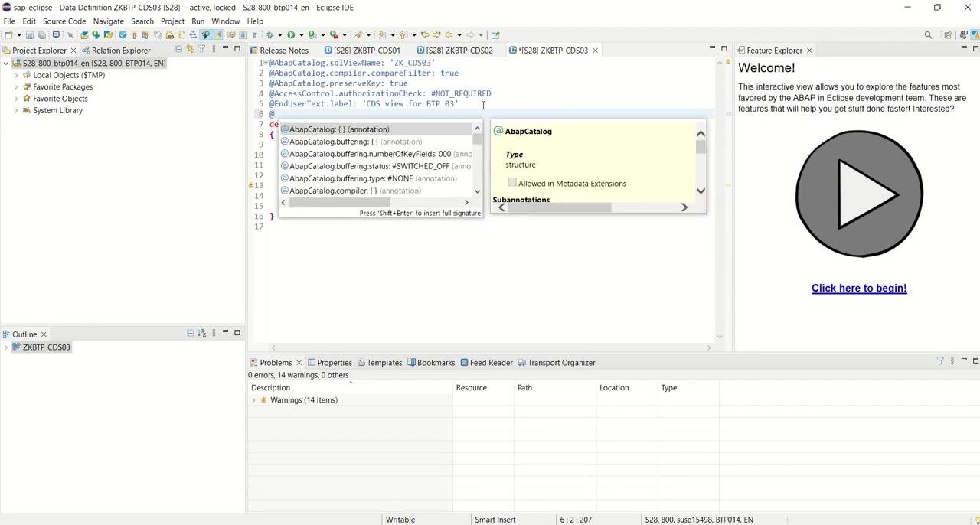This screenshot has width=980, height=525.
Task: Select 'AbapCatalog.buffering.type: #NONE' suggestion
Action: [x=376, y=178]
